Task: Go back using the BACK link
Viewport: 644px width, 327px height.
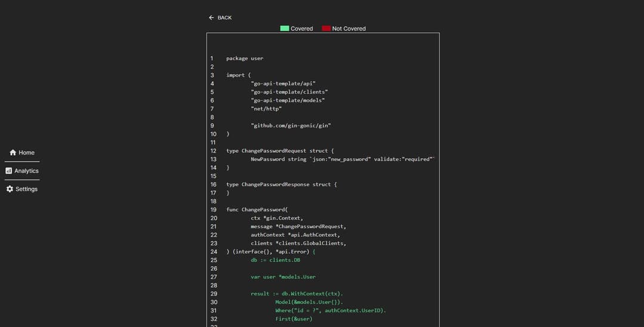Action: (220, 18)
